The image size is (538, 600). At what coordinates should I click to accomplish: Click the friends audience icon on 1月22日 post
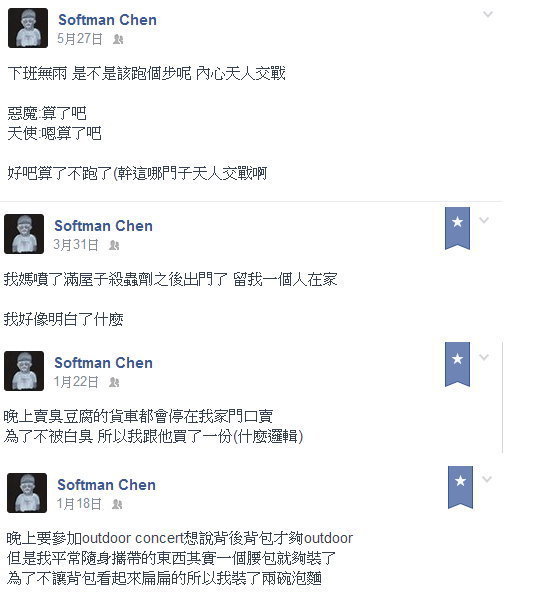tap(114, 382)
